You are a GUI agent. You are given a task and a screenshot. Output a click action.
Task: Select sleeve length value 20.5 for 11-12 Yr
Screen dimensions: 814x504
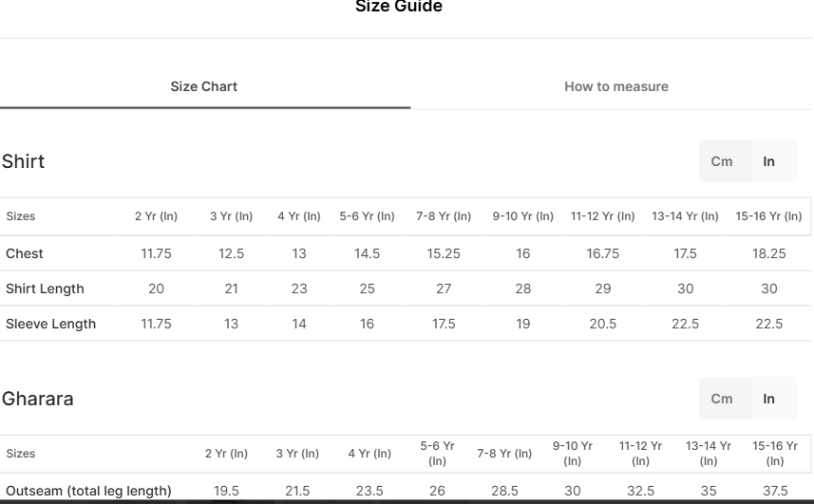pos(603,324)
